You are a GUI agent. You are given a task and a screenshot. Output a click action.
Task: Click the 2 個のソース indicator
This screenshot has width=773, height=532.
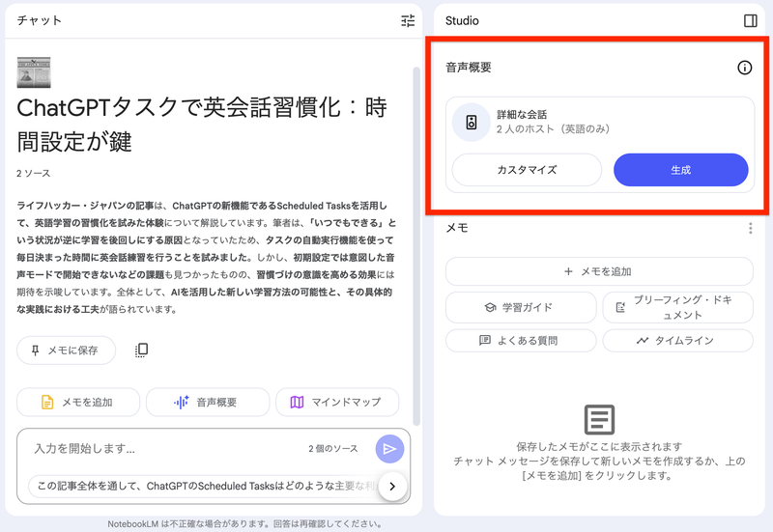333,449
